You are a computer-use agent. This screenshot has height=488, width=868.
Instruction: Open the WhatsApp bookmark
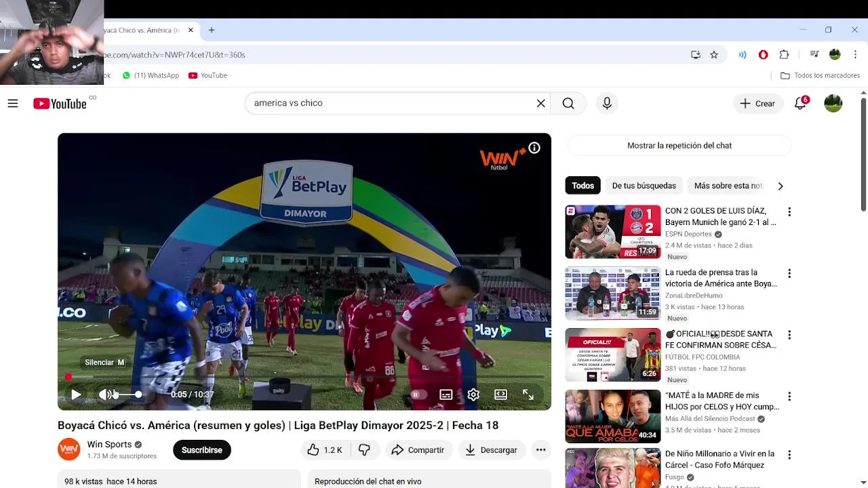[x=151, y=75]
